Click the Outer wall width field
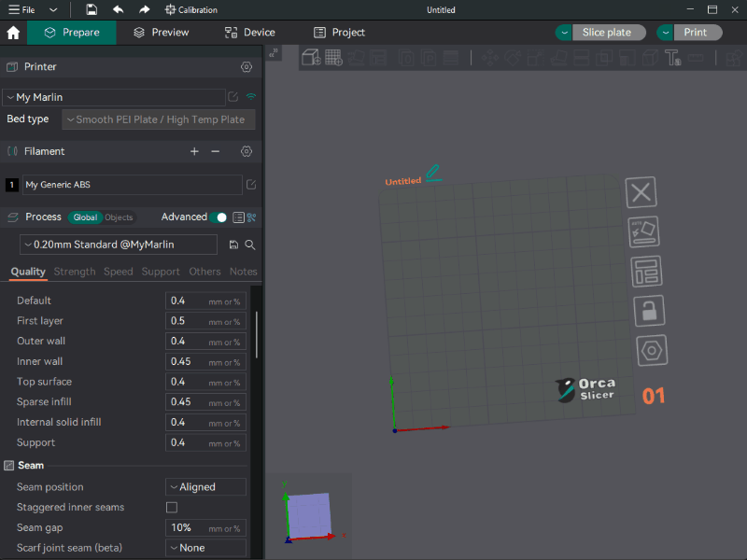This screenshot has width=747, height=560. 187,342
